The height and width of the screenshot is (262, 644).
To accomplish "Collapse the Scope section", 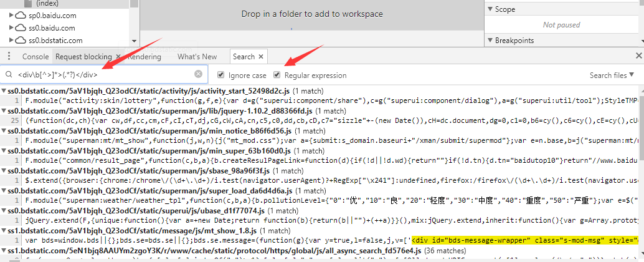I will pos(490,9).
